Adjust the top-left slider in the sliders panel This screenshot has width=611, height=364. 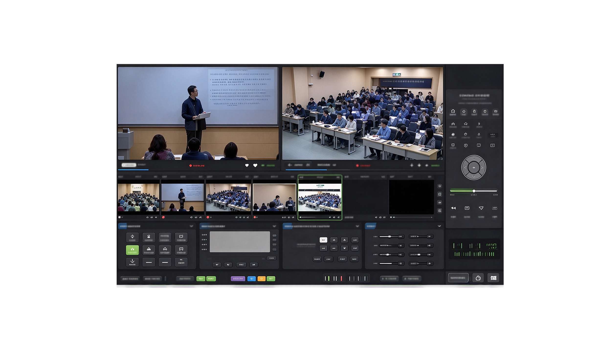coord(390,237)
